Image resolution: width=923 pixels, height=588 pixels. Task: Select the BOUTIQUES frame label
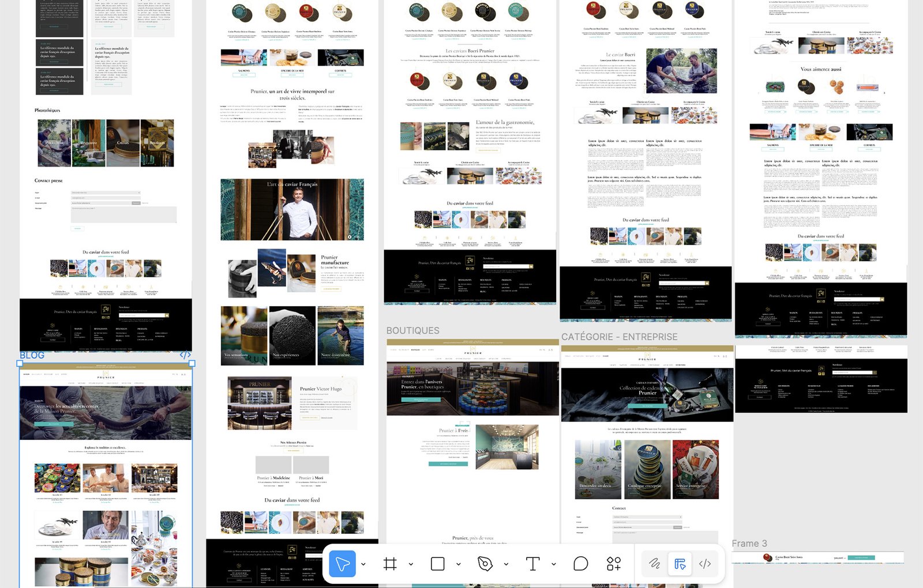pos(413,330)
